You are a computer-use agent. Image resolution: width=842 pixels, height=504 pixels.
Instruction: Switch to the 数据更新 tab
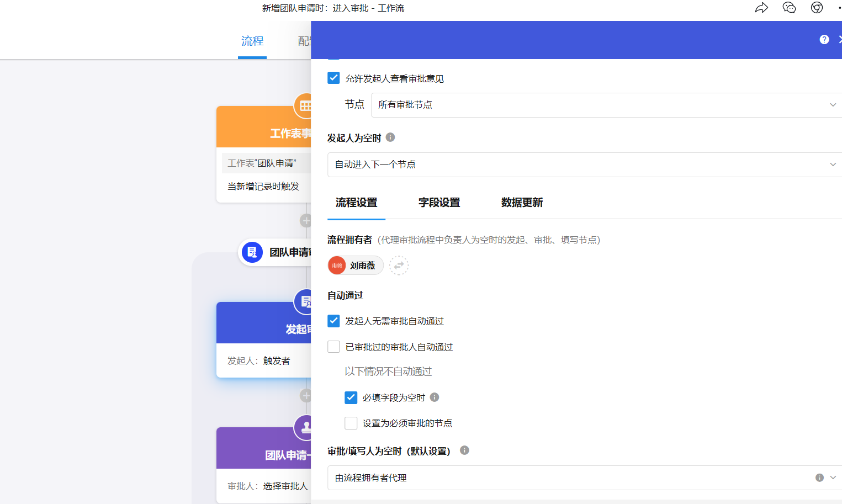point(522,203)
